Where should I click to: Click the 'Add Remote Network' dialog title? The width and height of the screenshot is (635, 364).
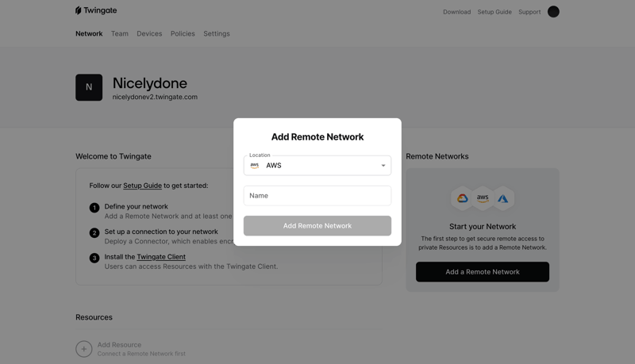click(x=317, y=137)
